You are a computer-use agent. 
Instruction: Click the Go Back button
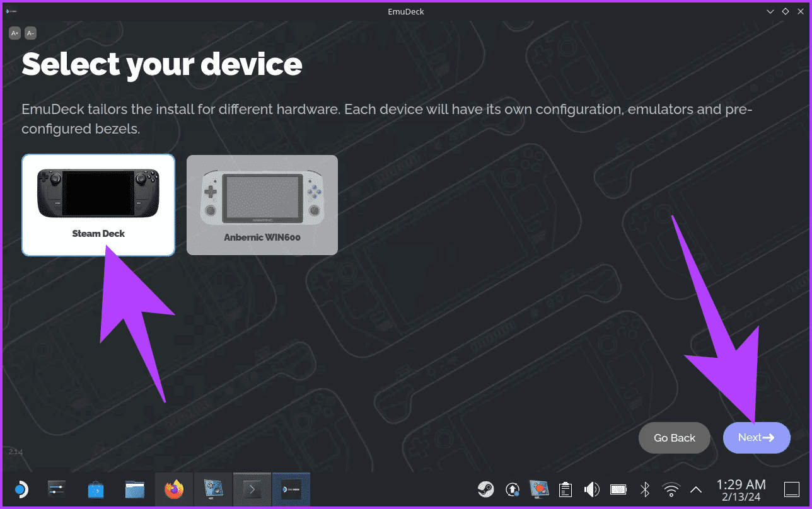(675, 438)
